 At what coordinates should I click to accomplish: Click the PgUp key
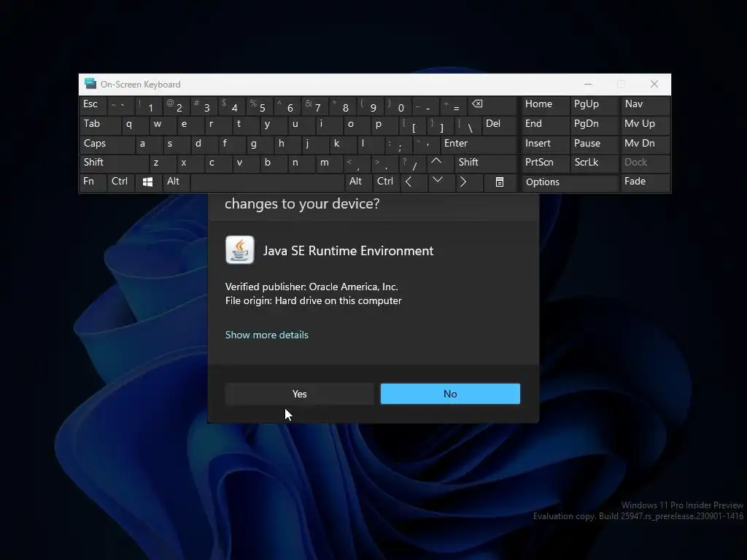pos(595,105)
